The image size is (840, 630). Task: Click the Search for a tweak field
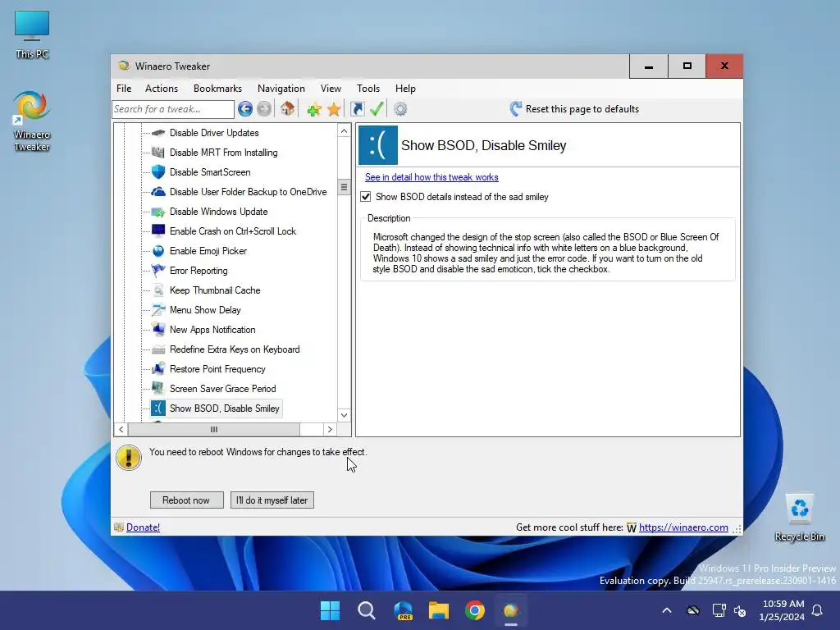point(173,109)
